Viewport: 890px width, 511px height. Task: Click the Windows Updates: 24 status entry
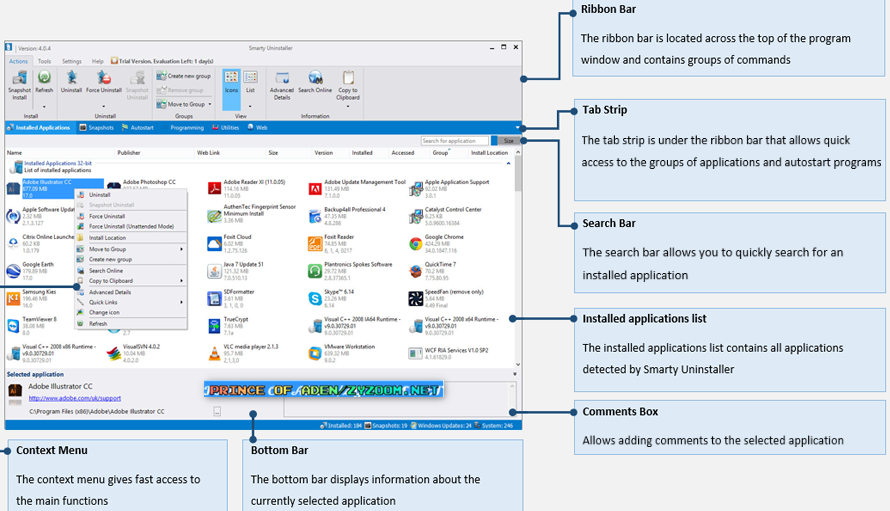tap(441, 425)
